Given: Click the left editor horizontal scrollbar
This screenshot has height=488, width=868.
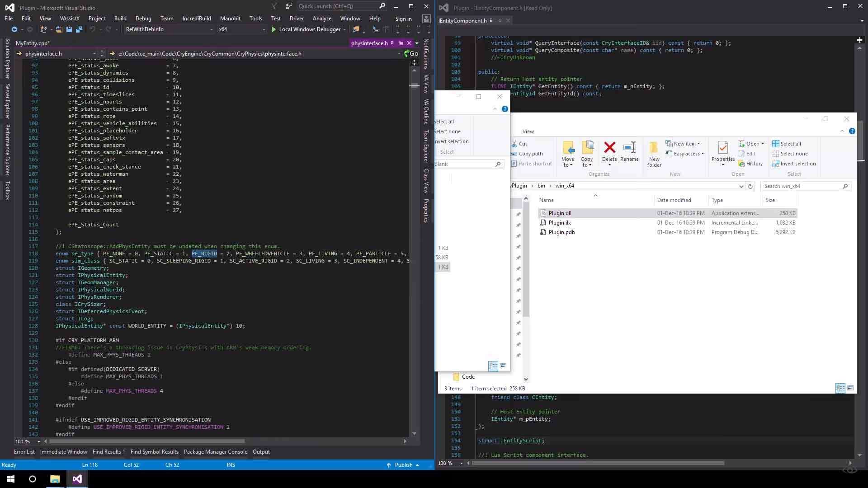Looking at the screenshot, I should pyautogui.click(x=147, y=441).
